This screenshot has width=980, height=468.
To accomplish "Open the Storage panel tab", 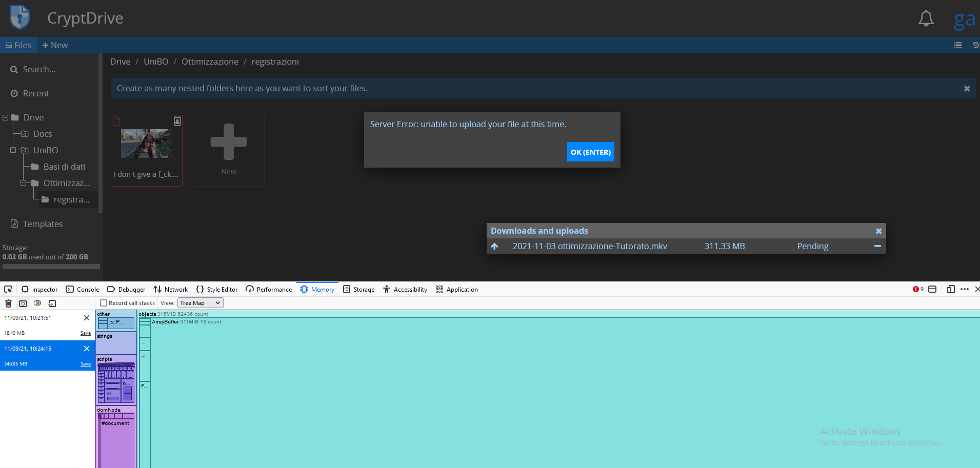I will tap(358, 289).
